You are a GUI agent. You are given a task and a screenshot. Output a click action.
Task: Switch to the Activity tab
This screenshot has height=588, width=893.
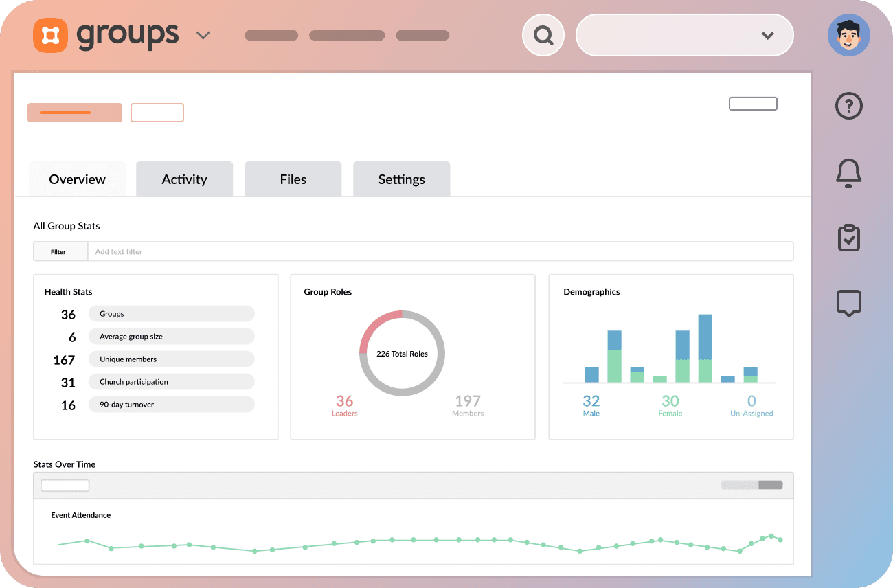184,179
